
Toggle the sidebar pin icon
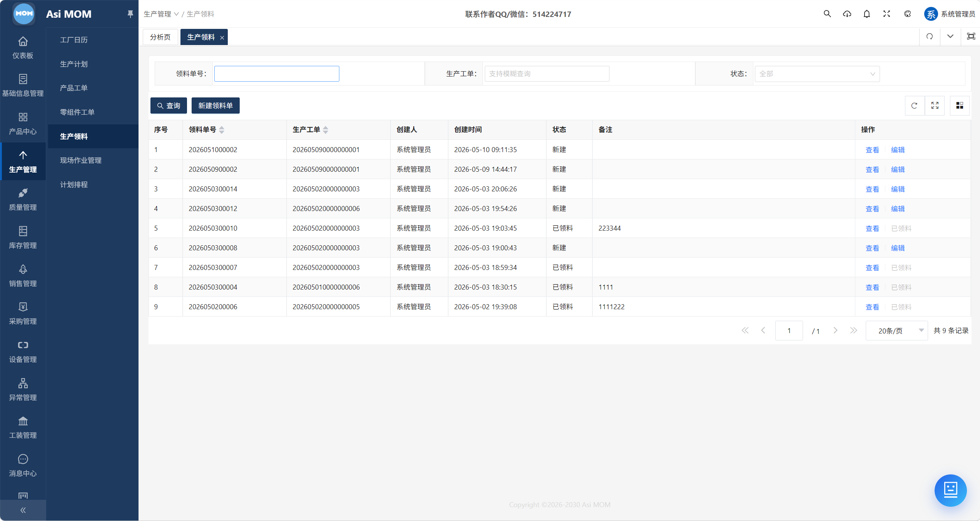[x=130, y=14]
